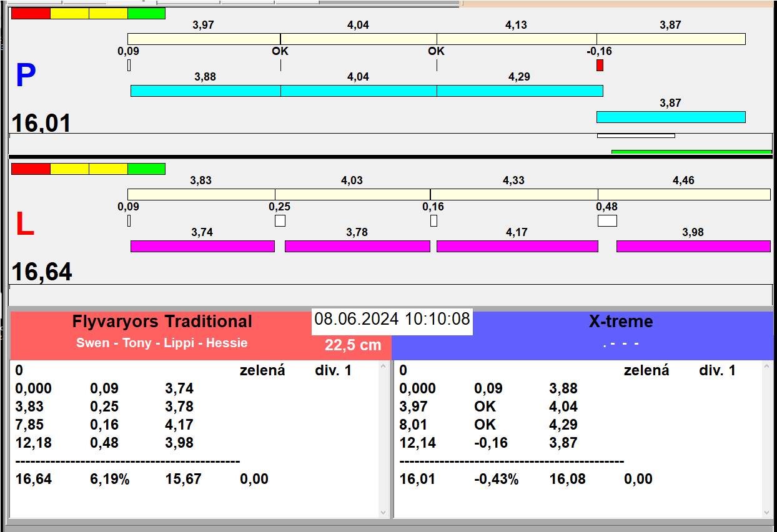
Task: Select the red L lane letter
Action: coord(24,224)
